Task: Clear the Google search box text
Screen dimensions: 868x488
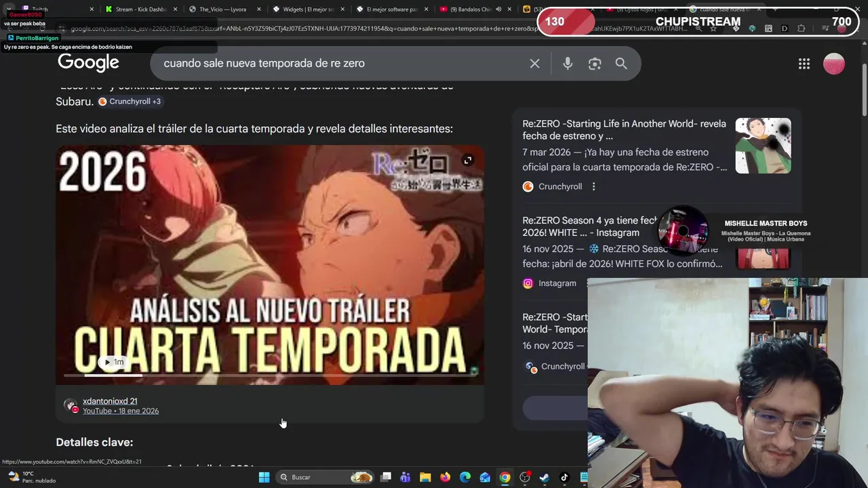Action: (534, 63)
